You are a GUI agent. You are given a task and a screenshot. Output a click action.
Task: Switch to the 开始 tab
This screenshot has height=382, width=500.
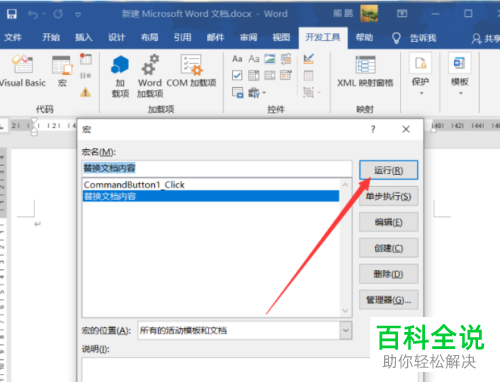pyautogui.click(x=51, y=37)
